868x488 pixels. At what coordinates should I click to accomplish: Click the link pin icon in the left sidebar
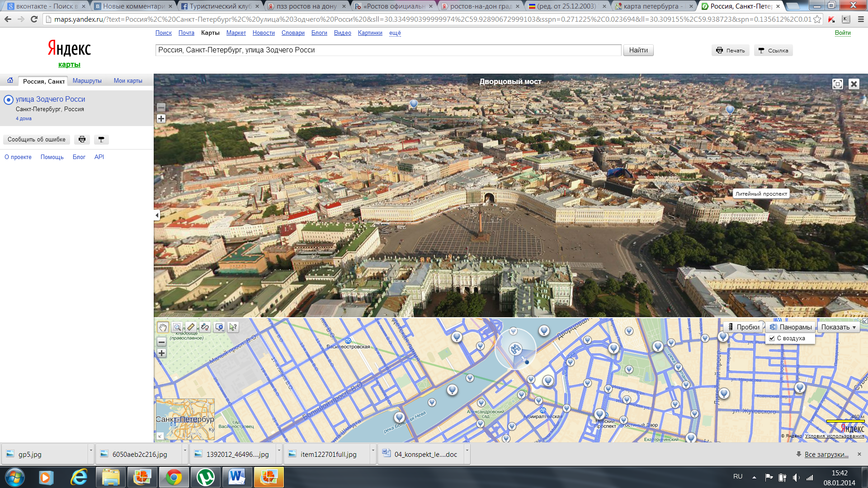[101, 140]
